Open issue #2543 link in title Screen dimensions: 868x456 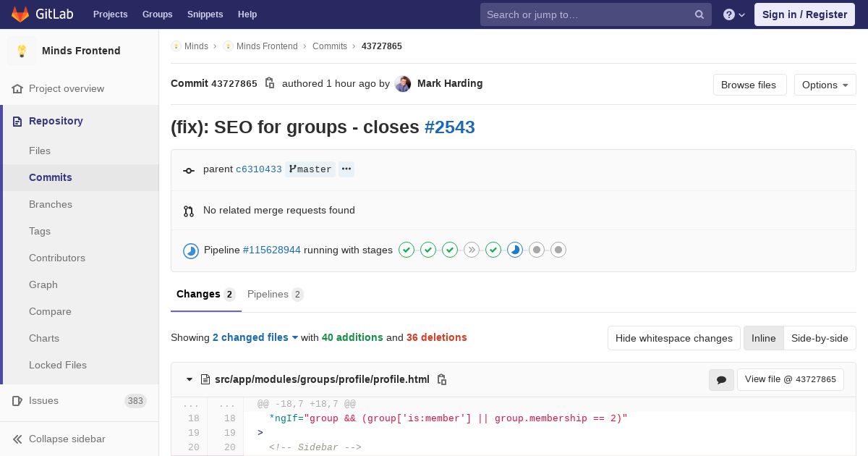click(x=449, y=127)
